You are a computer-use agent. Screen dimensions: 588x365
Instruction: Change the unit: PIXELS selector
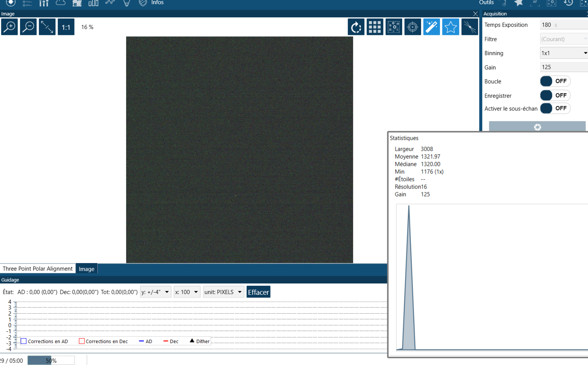click(223, 292)
